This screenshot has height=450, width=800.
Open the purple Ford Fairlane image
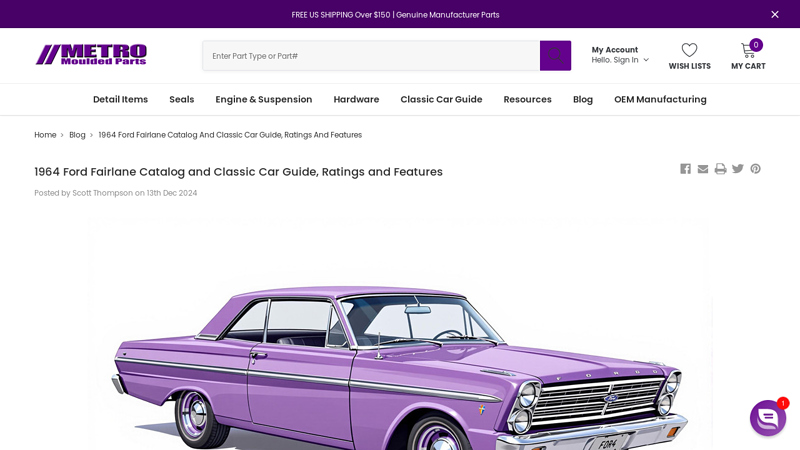[400, 334]
